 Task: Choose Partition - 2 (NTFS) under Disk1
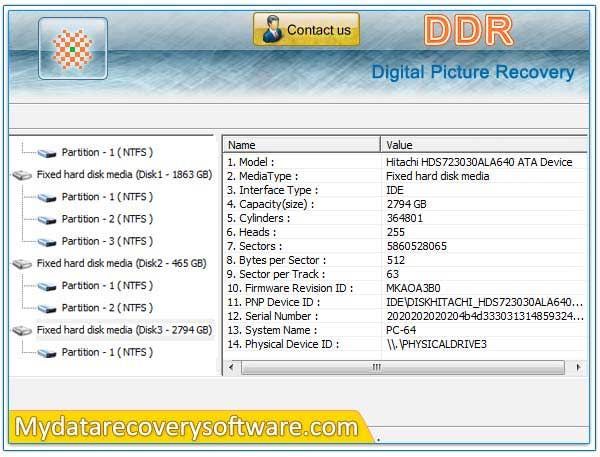107,219
